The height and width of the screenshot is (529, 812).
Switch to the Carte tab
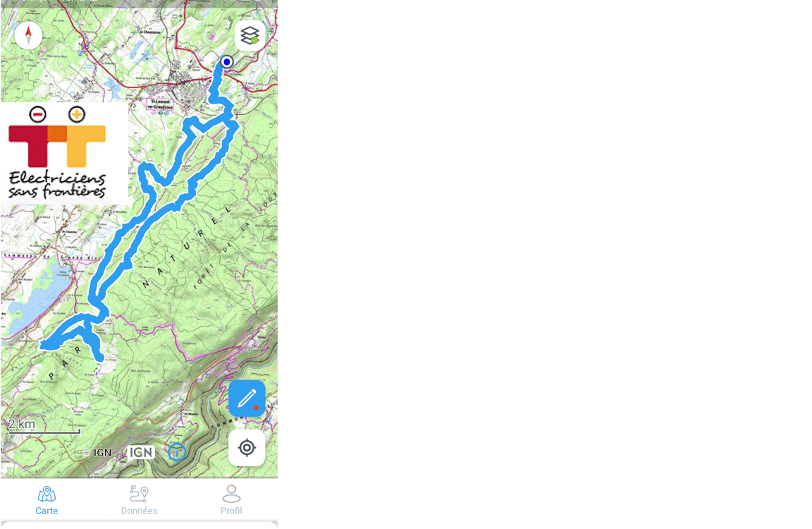[47, 501]
